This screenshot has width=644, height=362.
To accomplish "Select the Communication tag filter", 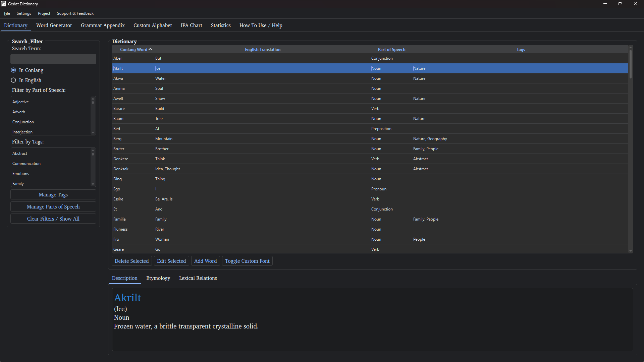I will point(51,164).
